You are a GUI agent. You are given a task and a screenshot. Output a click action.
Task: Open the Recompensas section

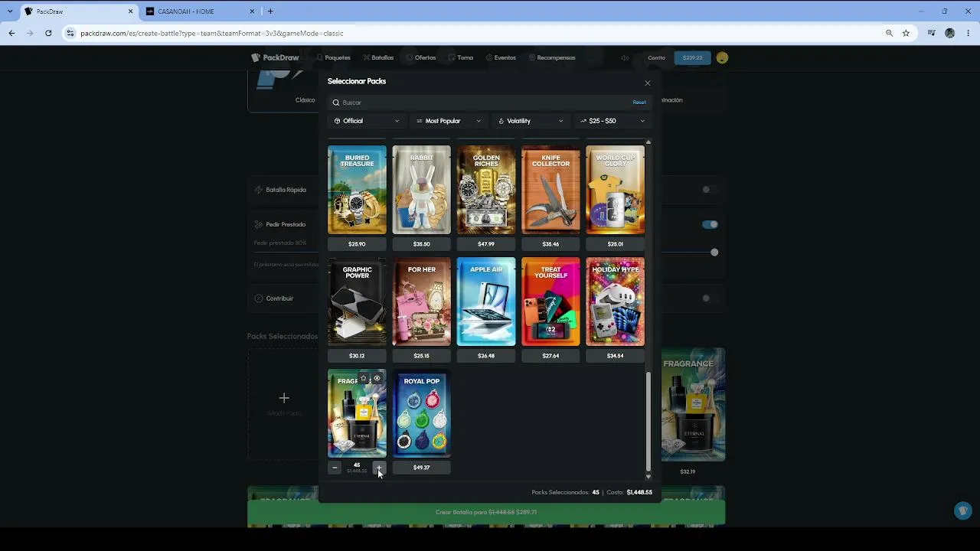click(552, 57)
